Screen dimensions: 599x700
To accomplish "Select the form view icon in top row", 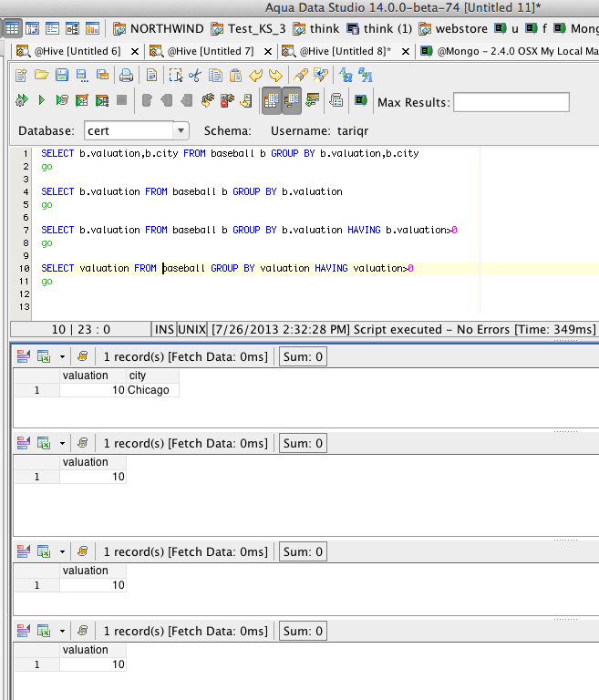I will coord(52,29).
